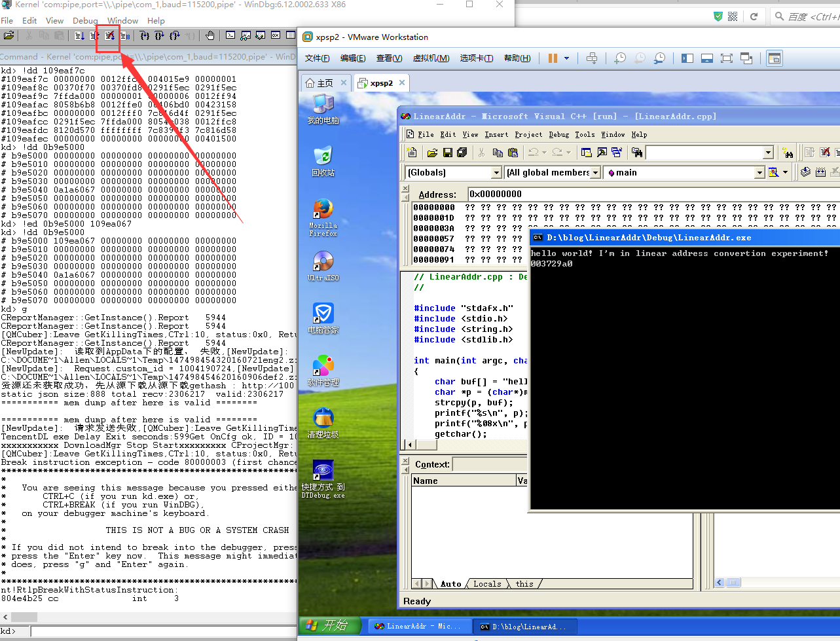Close the 主页 tab
This screenshot has height=641, width=840.
click(342, 83)
